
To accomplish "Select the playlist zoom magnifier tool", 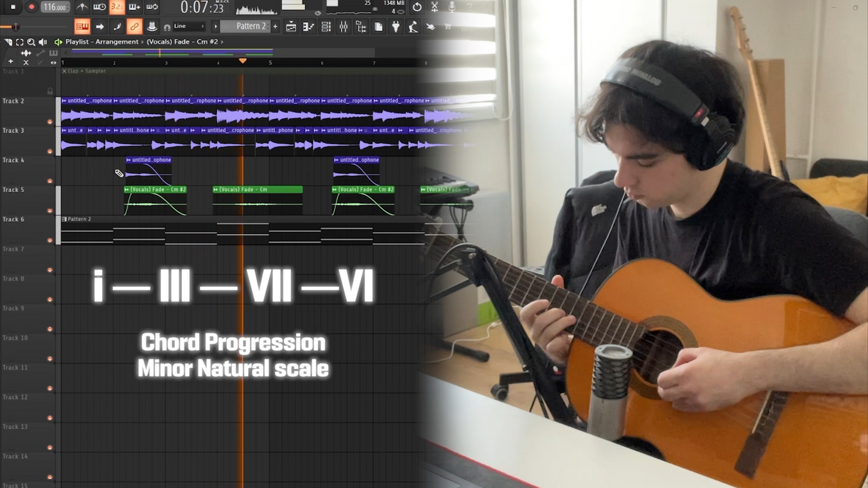I will click(31, 42).
